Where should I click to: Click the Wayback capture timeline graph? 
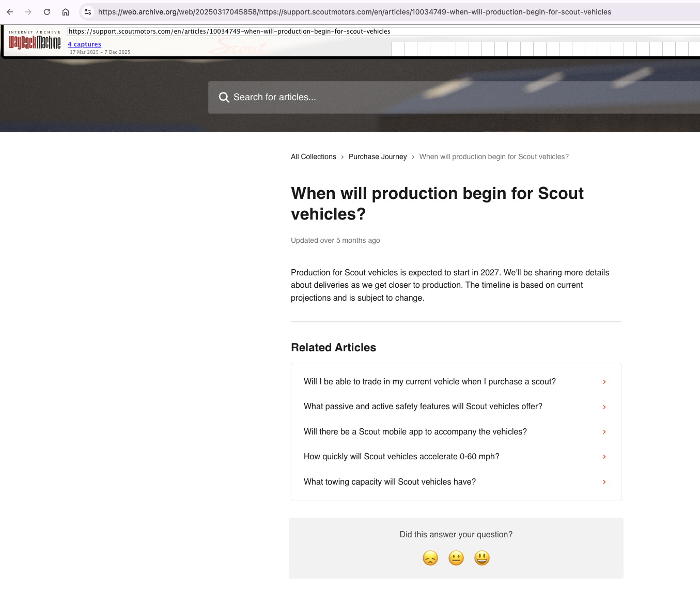click(x=546, y=49)
